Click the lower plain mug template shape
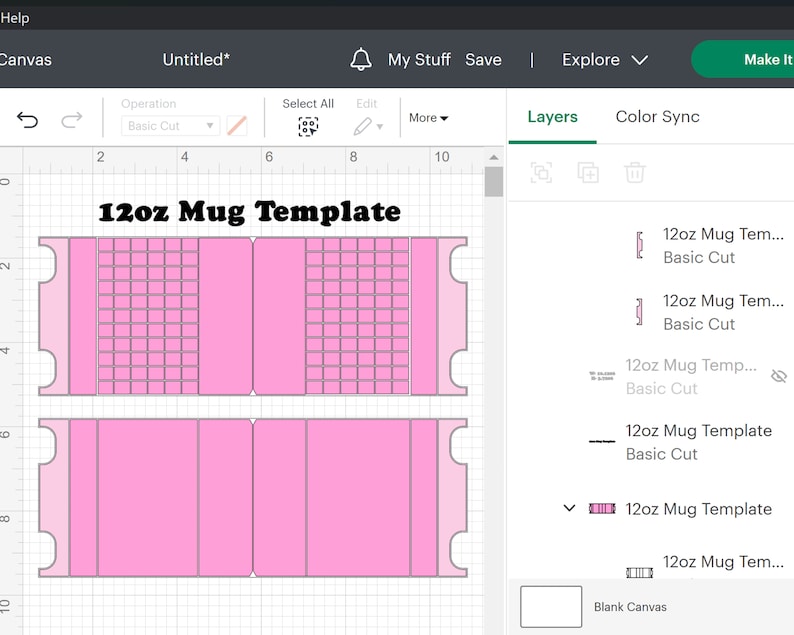Viewport: 794px width, 635px height. 253,498
